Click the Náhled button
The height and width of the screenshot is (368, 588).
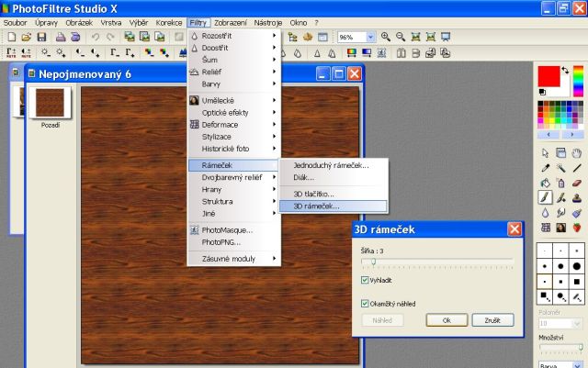(x=382, y=320)
